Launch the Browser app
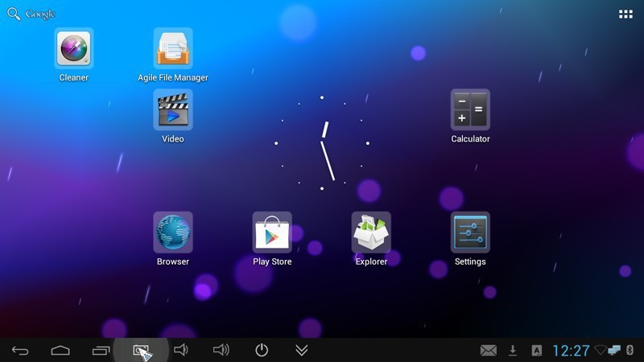 coord(173,232)
